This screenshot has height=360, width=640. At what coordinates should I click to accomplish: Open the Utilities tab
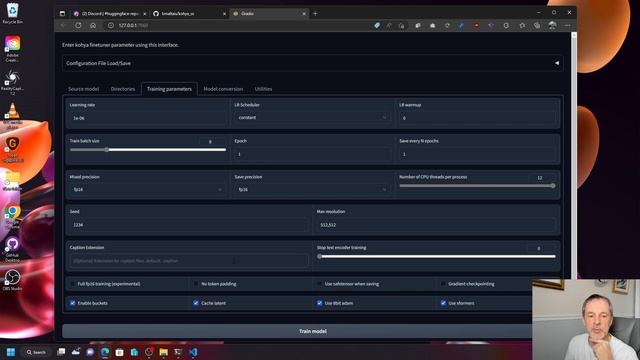click(x=263, y=89)
